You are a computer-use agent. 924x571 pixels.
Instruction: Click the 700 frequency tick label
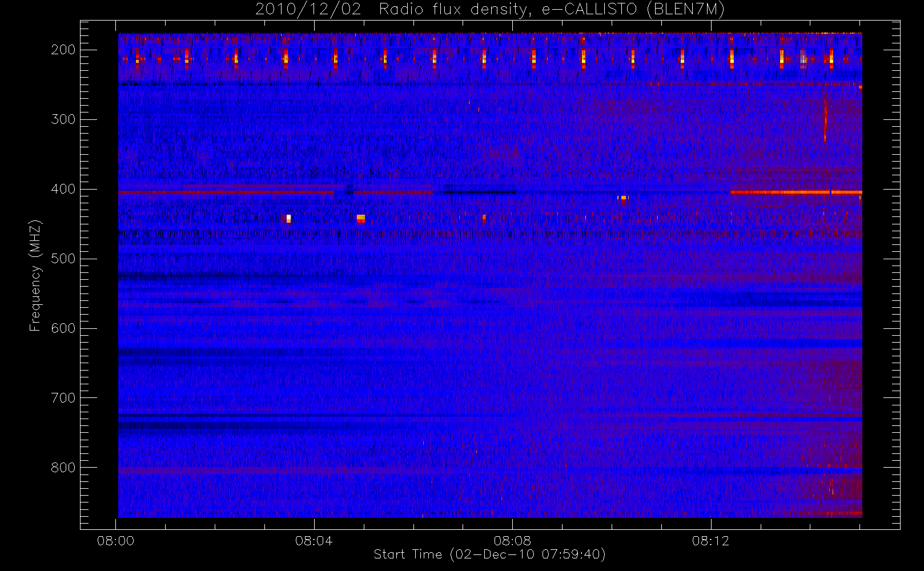coord(63,398)
